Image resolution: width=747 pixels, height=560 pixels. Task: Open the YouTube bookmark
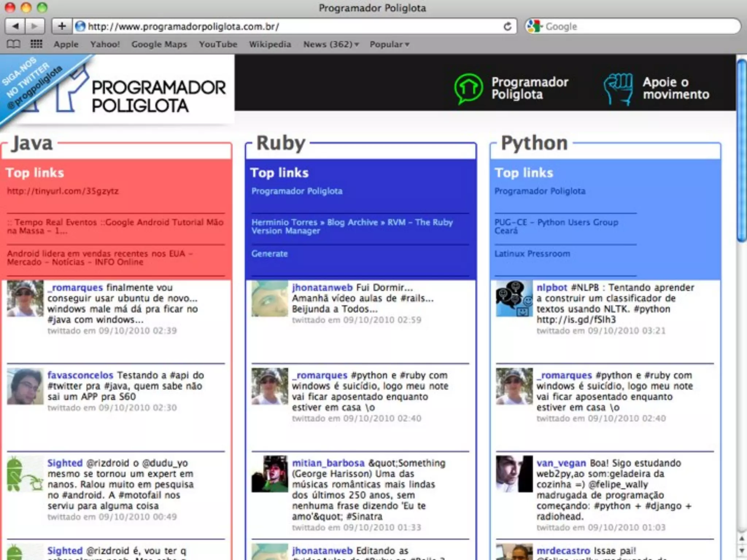(x=218, y=44)
